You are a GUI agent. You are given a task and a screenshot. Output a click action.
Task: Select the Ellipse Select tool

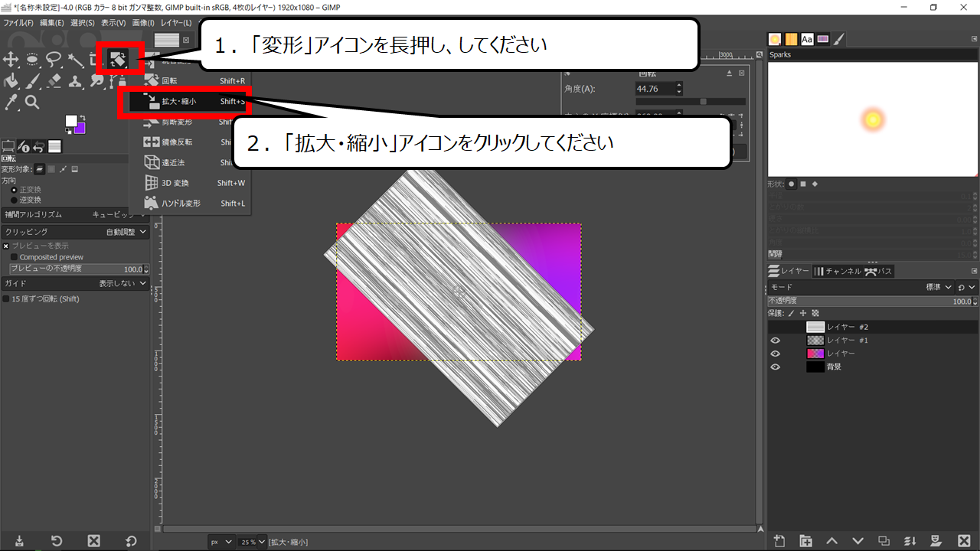point(32,59)
